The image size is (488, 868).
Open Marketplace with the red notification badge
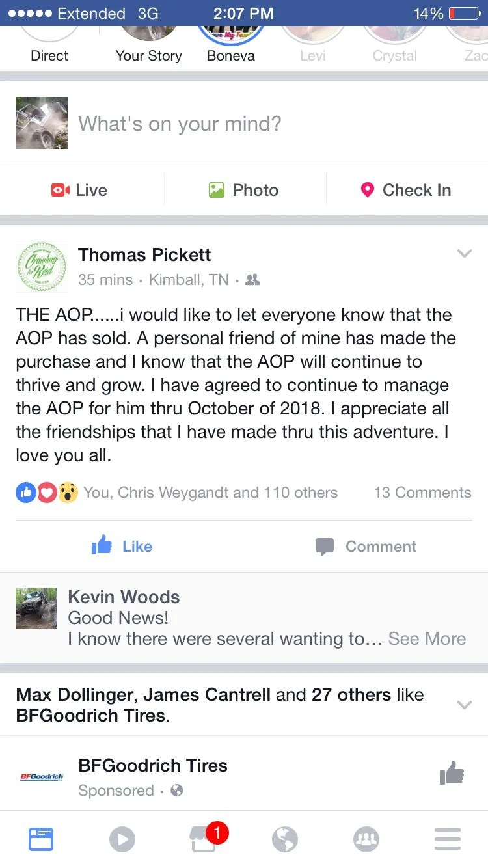click(x=204, y=839)
